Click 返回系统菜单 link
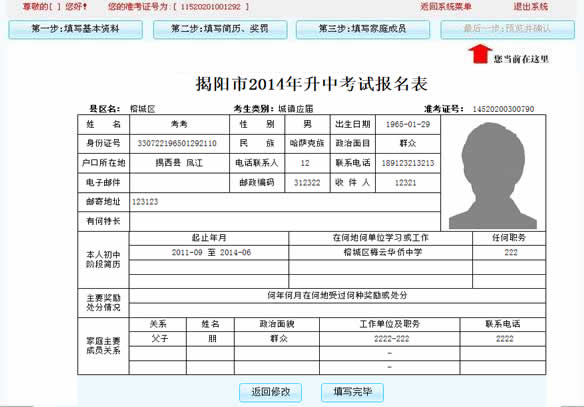The width and height of the screenshot is (584, 407). 446,7
